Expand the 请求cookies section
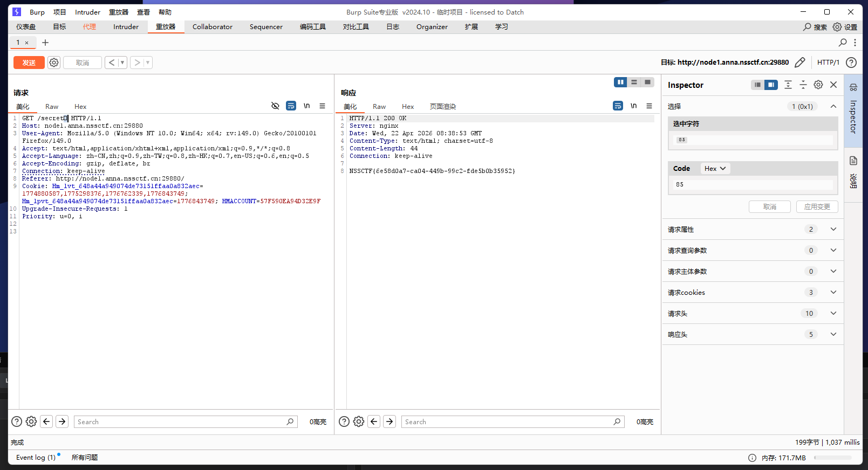The image size is (868, 470). [833, 292]
